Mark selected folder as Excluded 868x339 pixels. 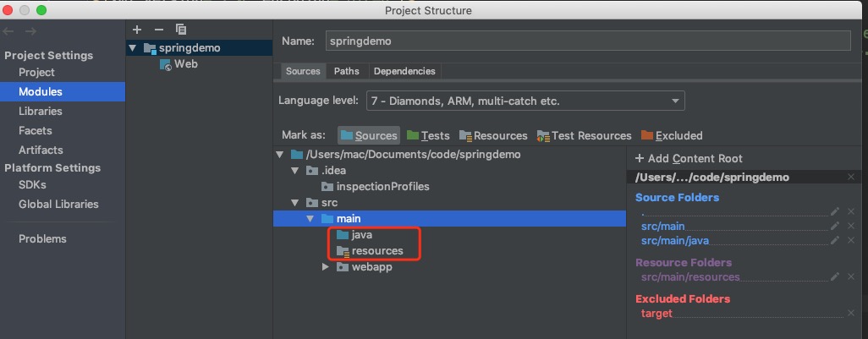[x=672, y=135]
